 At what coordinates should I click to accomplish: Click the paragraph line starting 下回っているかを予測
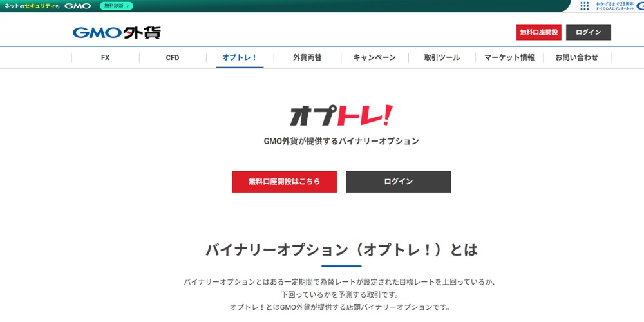[x=341, y=295]
